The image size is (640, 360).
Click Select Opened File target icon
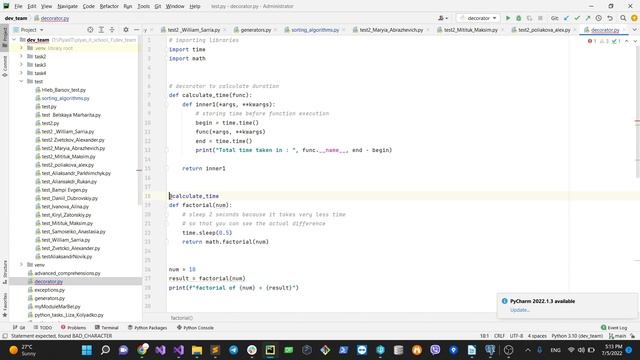tap(90, 30)
